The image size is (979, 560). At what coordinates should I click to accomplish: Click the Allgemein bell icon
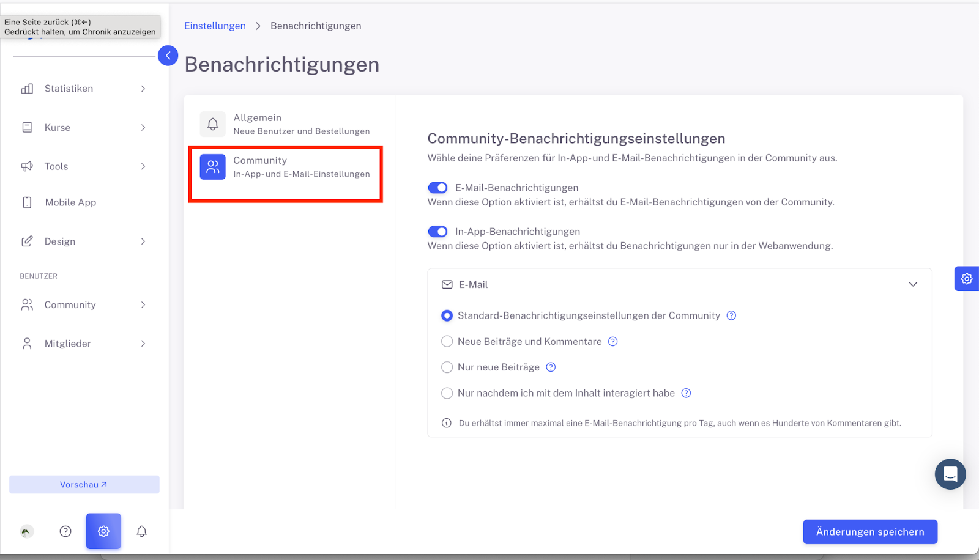click(212, 124)
